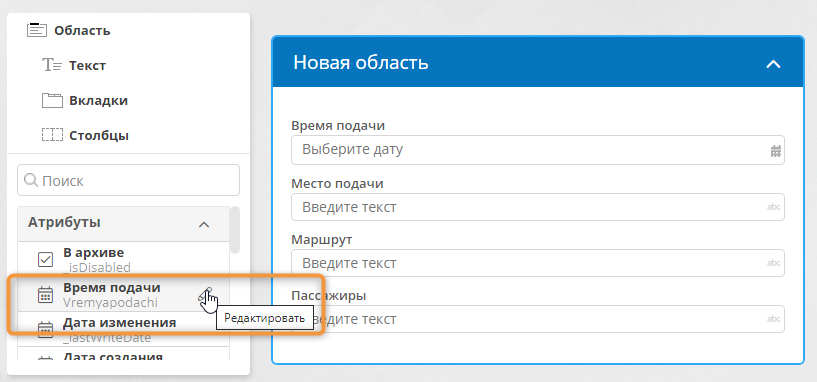
Task: Click the Место подачи field label
Action: pos(337,183)
